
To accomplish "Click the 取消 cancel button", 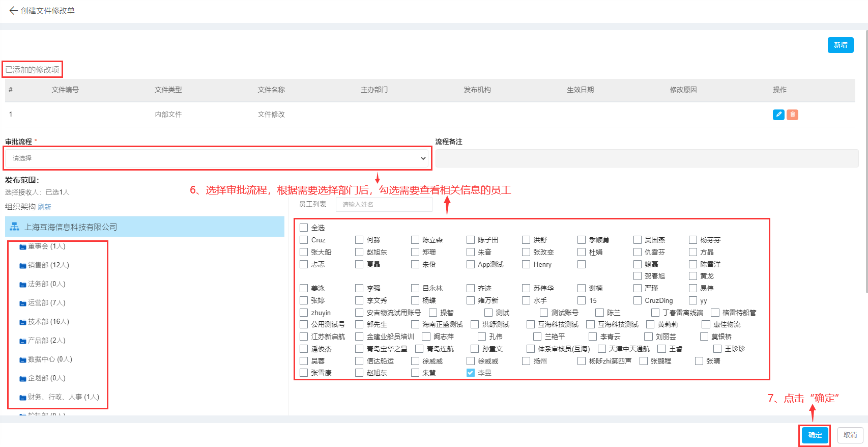I will 850,435.
